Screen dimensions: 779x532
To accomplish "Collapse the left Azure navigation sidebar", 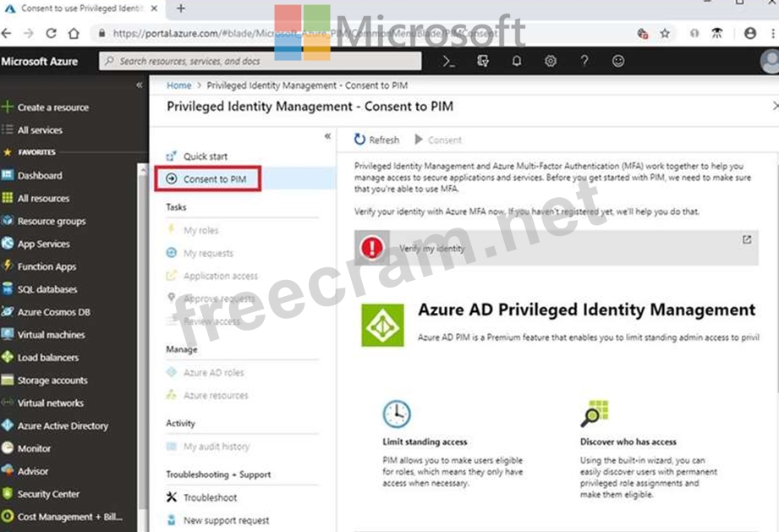I will click(x=140, y=85).
